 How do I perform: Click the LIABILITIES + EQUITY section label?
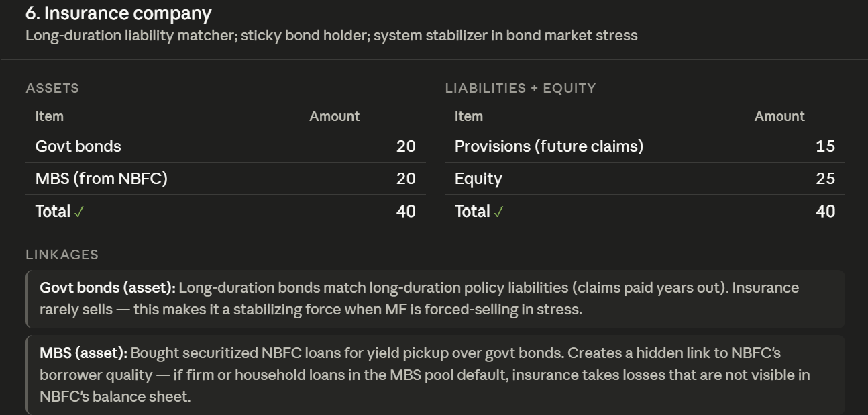(x=521, y=88)
